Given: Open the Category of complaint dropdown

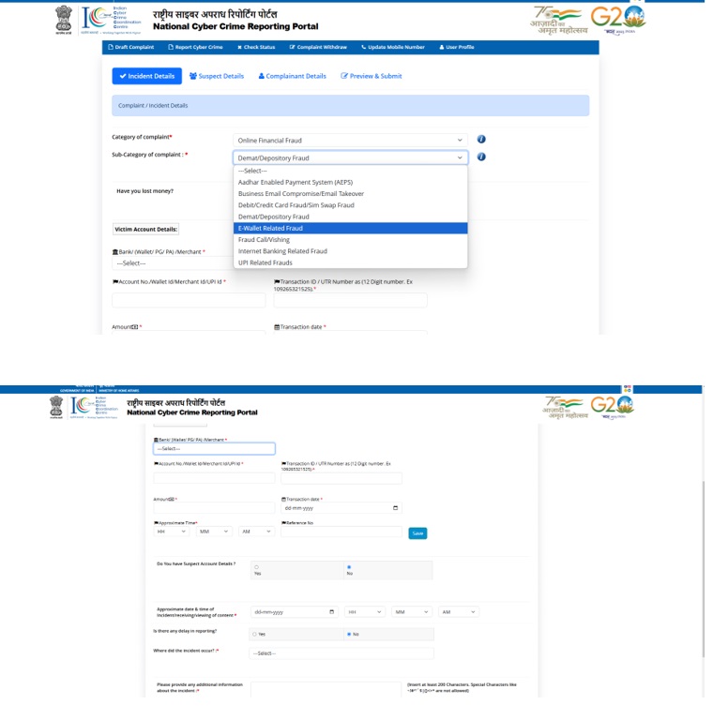Looking at the screenshot, I should point(350,140).
